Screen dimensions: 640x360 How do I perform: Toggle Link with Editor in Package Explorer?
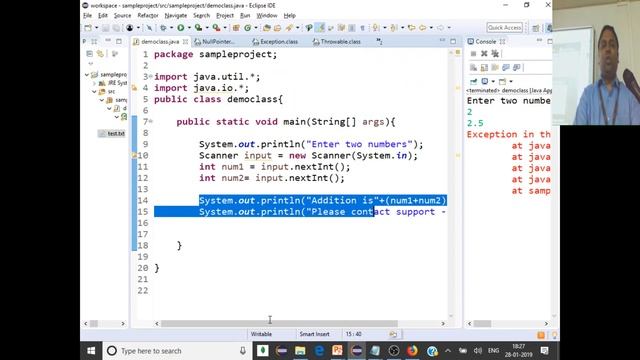(100, 53)
